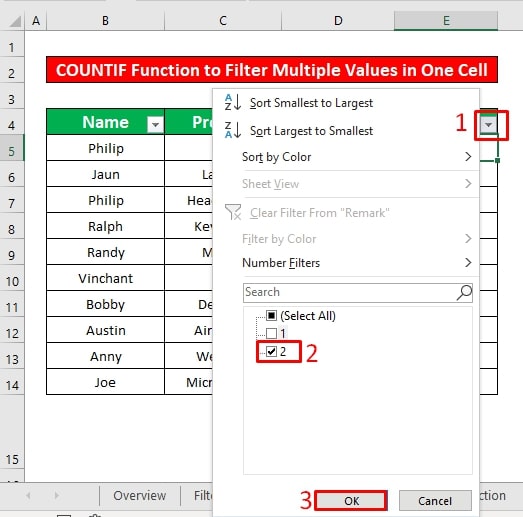Click the cell containing Austin
This screenshot has height=517, width=523.
pyautogui.click(x=105, y=330)
